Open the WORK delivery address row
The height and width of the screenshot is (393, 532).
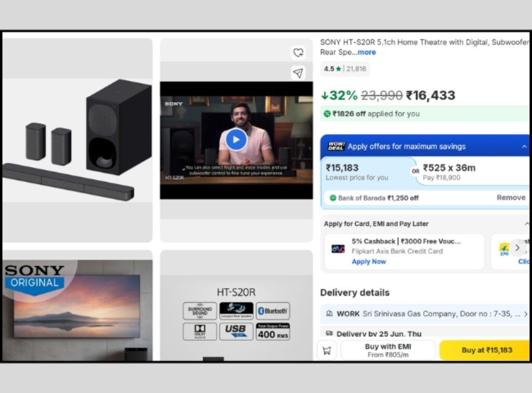425,313
